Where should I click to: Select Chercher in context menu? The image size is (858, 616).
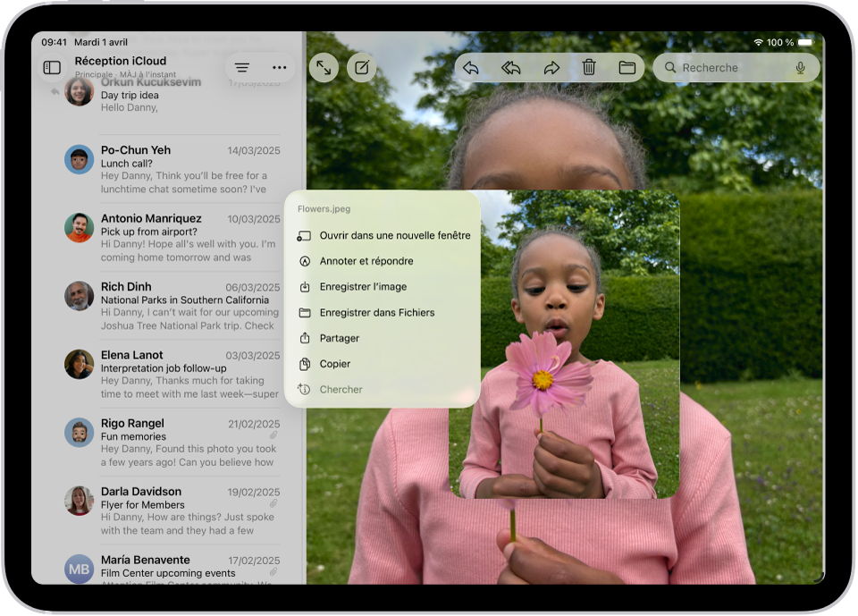(383, 390)
